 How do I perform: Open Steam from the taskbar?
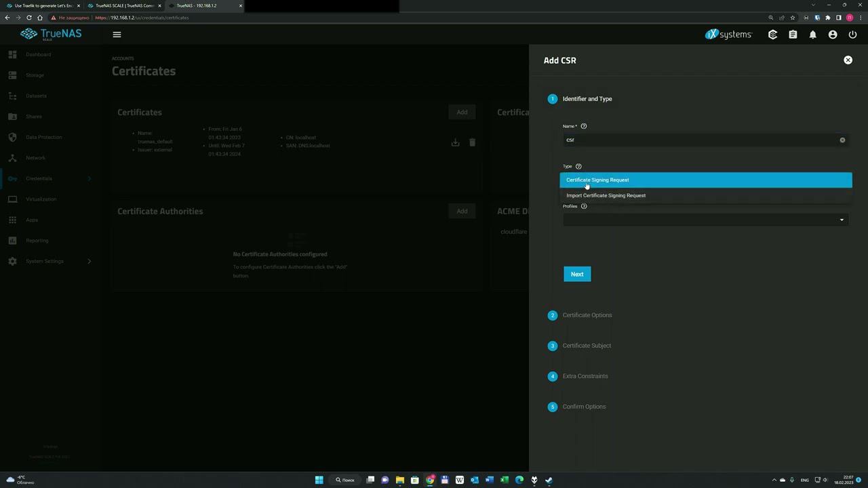click(x=549, y=480)
